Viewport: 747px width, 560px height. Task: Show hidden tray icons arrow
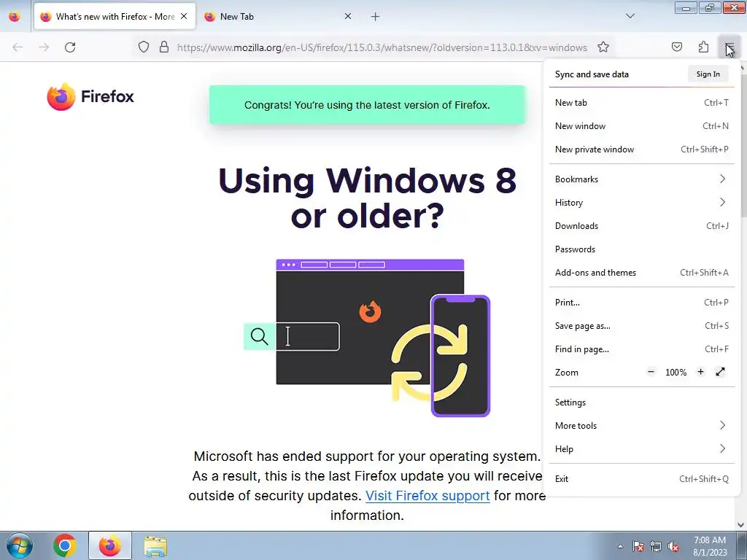(620, 547)
